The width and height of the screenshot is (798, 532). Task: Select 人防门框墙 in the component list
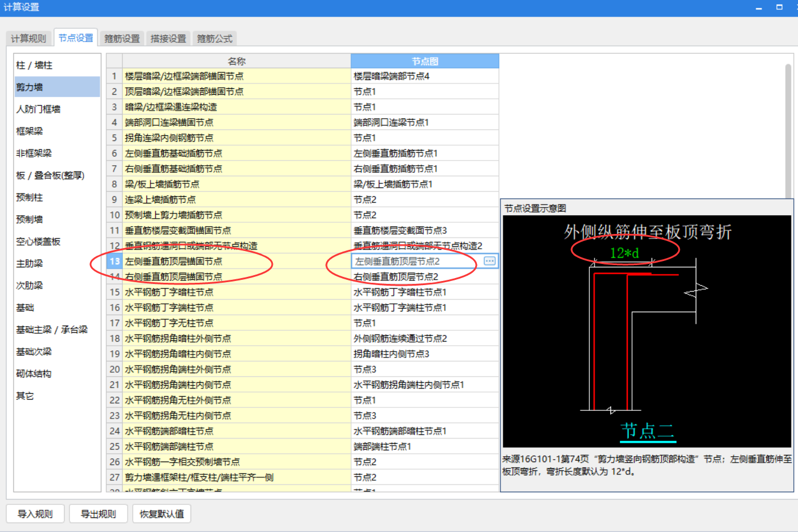[57, 109]
